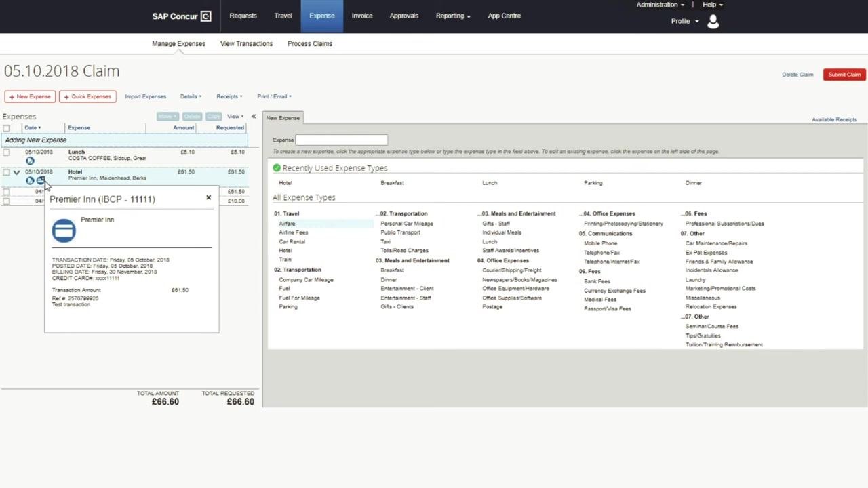
Task: Tick the checkbox for the Hotel expense
Action: 7,172
